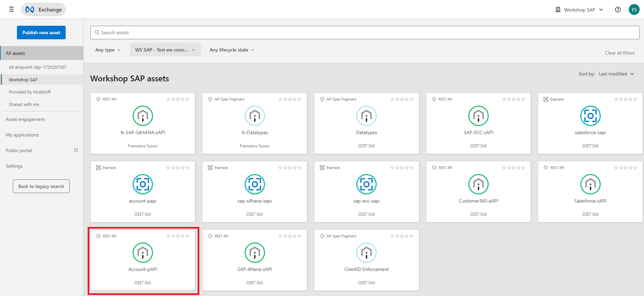The image size is (644, 296).
Task: Click star rating on sap-ecc-sapi card
Action: point(402,168)
